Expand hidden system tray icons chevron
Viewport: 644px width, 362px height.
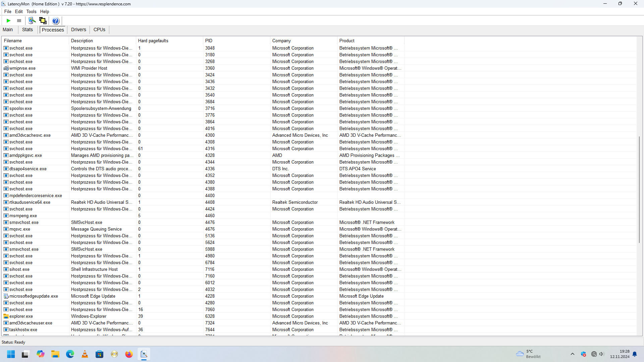click(x=573, y=354)
